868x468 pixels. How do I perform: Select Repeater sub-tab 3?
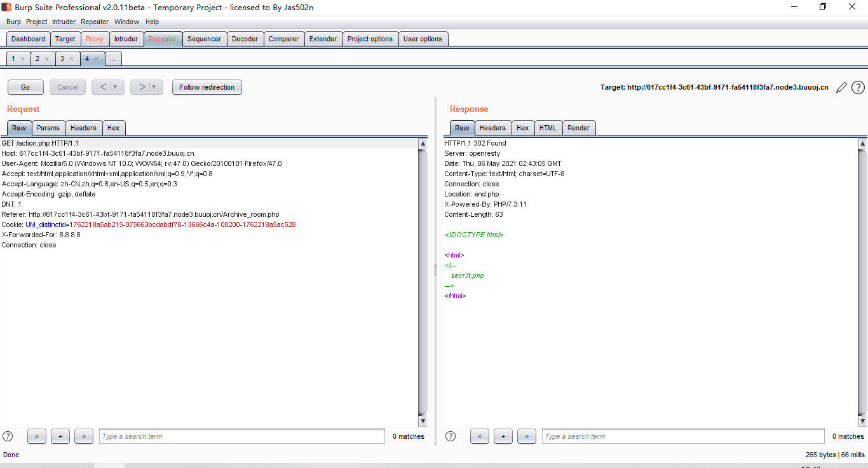pos(62,59)
